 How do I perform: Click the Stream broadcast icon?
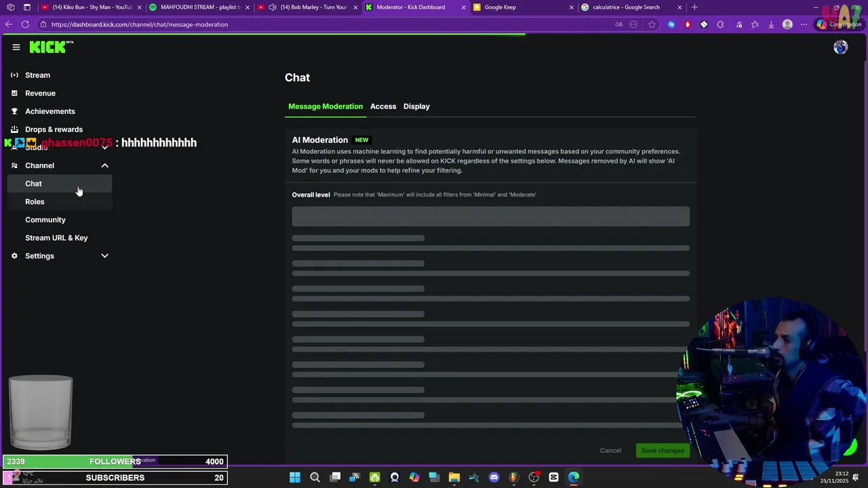click(14, 75)
